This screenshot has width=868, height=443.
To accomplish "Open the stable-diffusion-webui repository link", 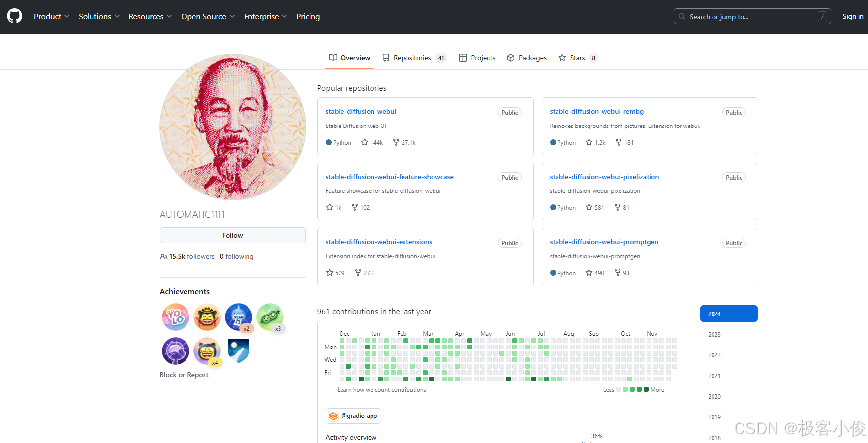I will pyautogui.click(x=361, y=111).
